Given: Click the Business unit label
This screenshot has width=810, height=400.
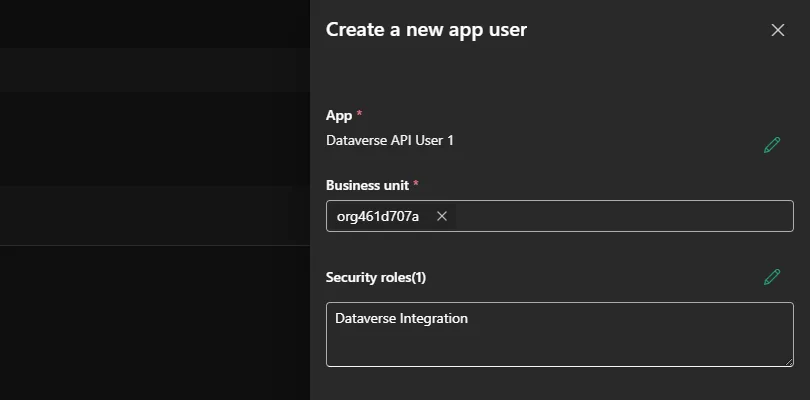Looking at the screenshot, I should click(367, 185).
